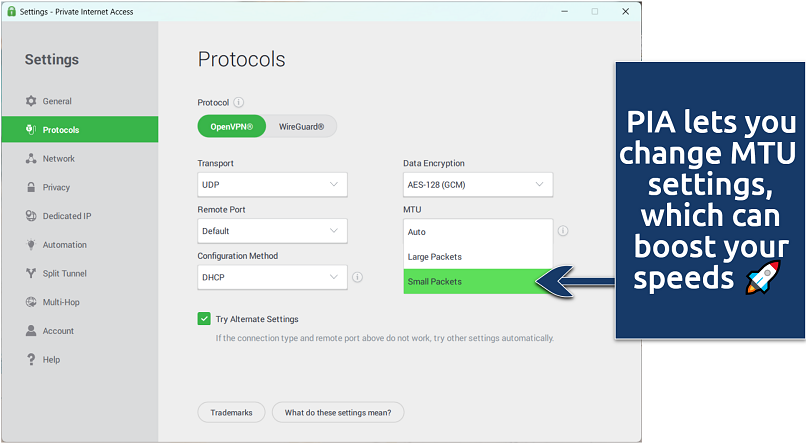Expand the Data Encryption AES-128 dropdown

coord(478,184)
